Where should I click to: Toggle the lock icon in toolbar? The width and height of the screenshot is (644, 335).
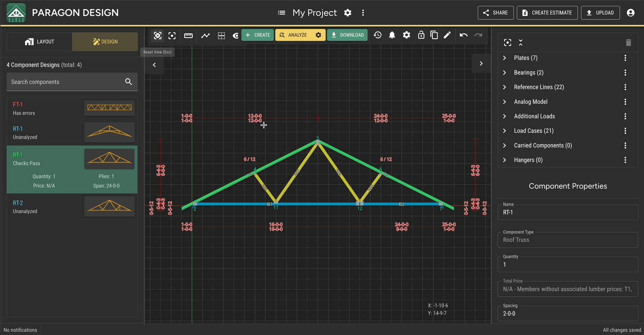421,35
